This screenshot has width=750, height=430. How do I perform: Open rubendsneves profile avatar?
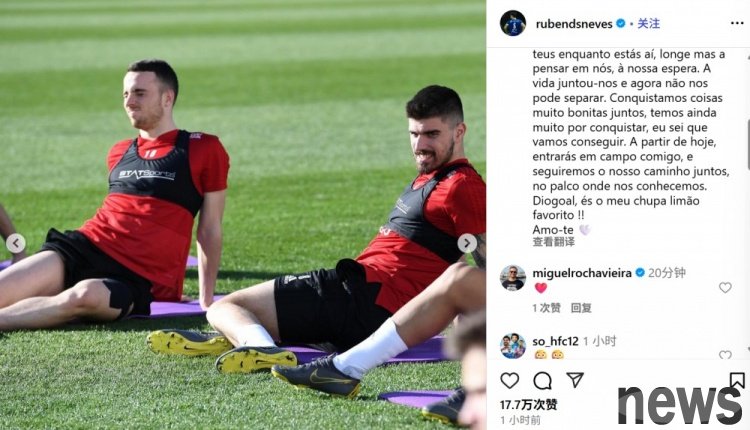pos(513,23)
